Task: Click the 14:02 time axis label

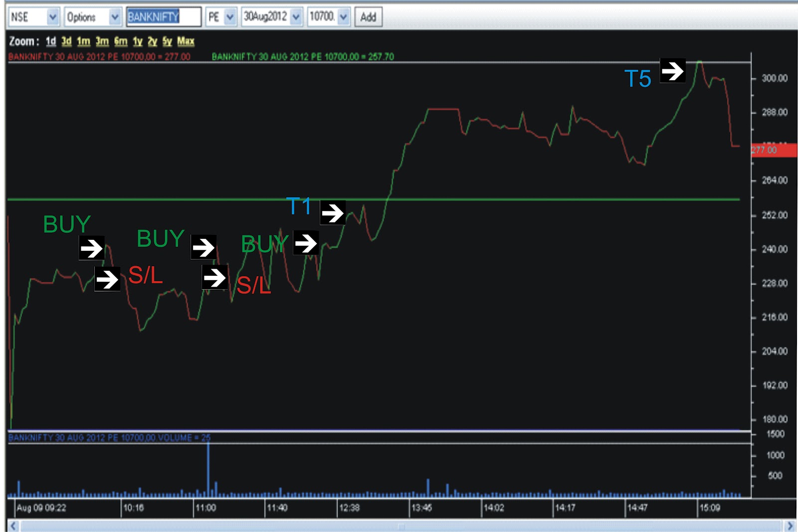Action: click(x=494, y=508)
